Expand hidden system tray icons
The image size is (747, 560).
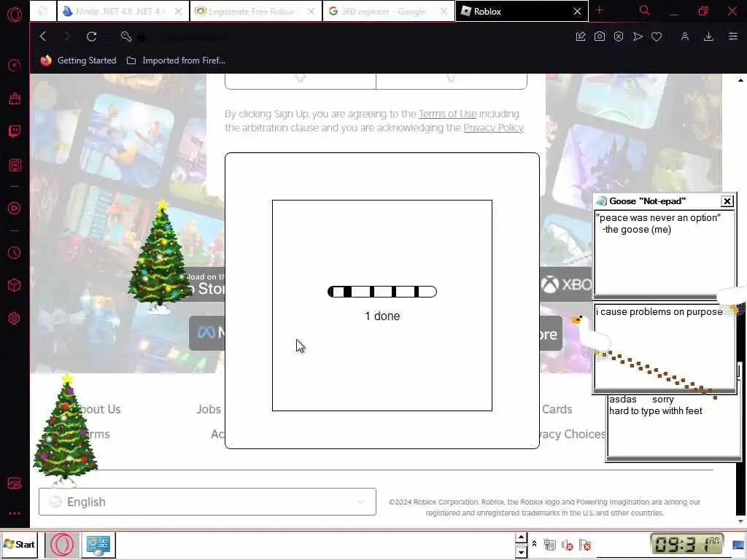point(534,544)
